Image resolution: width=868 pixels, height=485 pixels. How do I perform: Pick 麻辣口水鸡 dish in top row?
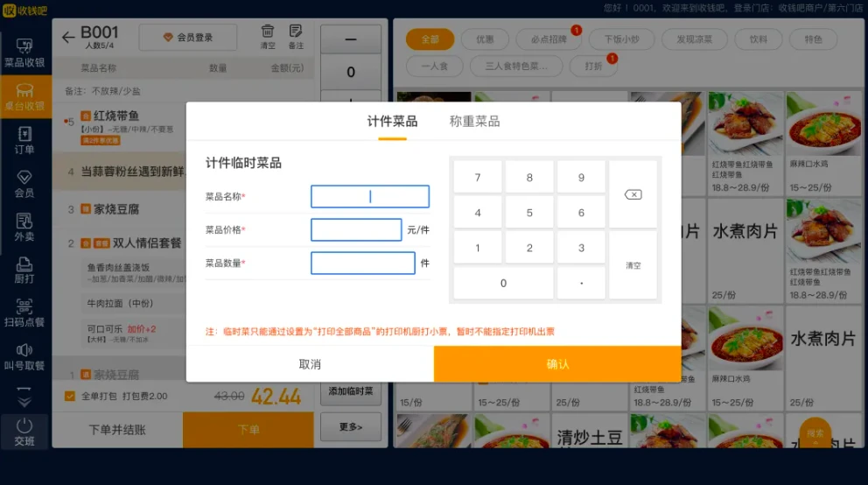(823, 144)
